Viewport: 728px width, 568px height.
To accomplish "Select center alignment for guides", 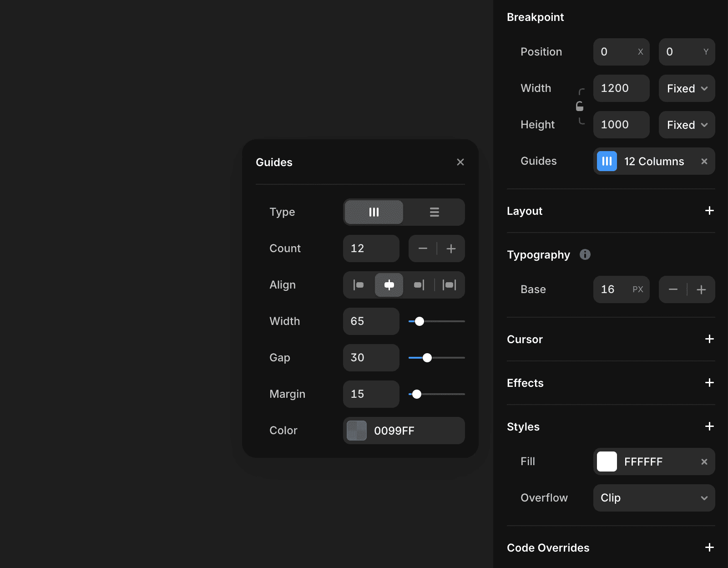I will click(x=389, y=285).
